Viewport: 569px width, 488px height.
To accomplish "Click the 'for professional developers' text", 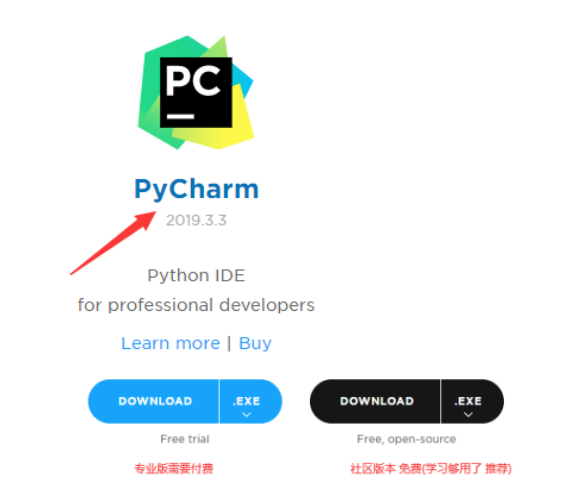I will (x=196, y=305).
